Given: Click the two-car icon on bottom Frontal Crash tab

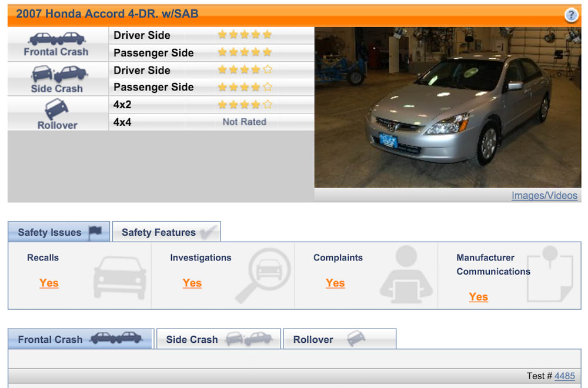Looking at the screenshot, I should tap(116, 338).
